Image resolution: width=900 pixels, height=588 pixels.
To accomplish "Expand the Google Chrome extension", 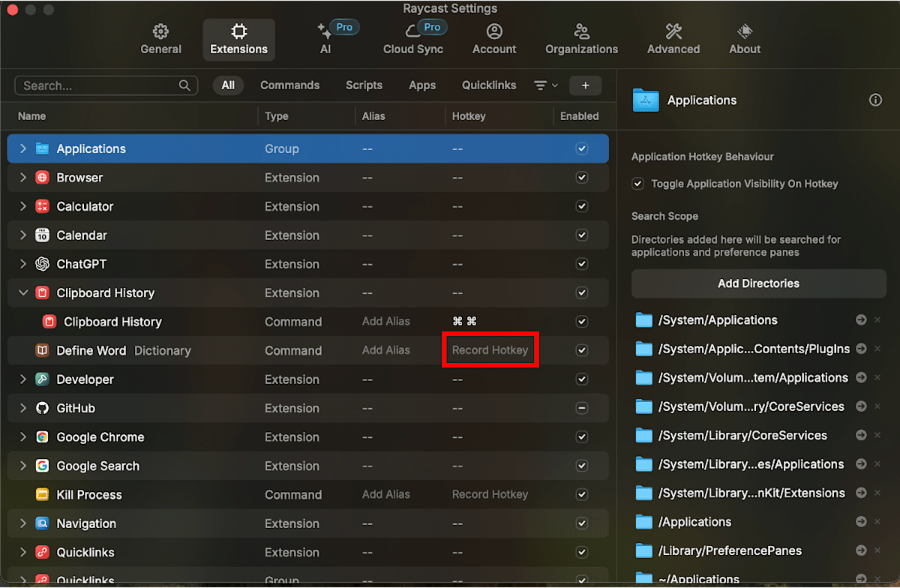I will click(x=23, y=437).
